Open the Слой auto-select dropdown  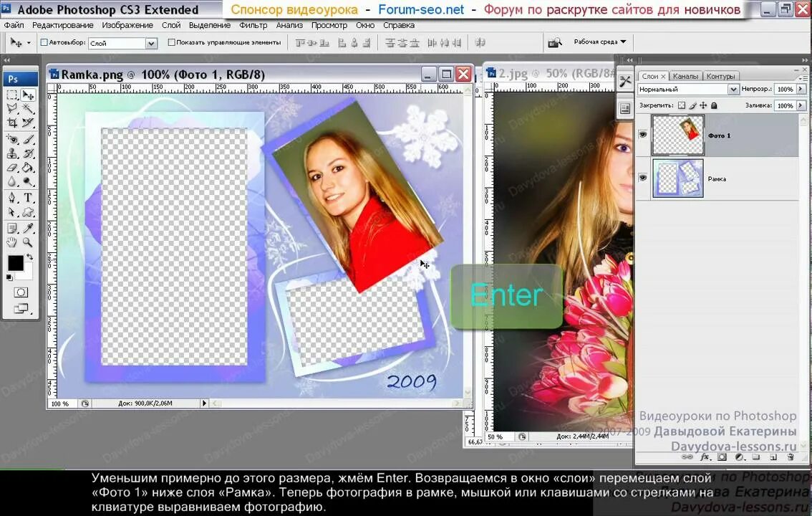151,44
